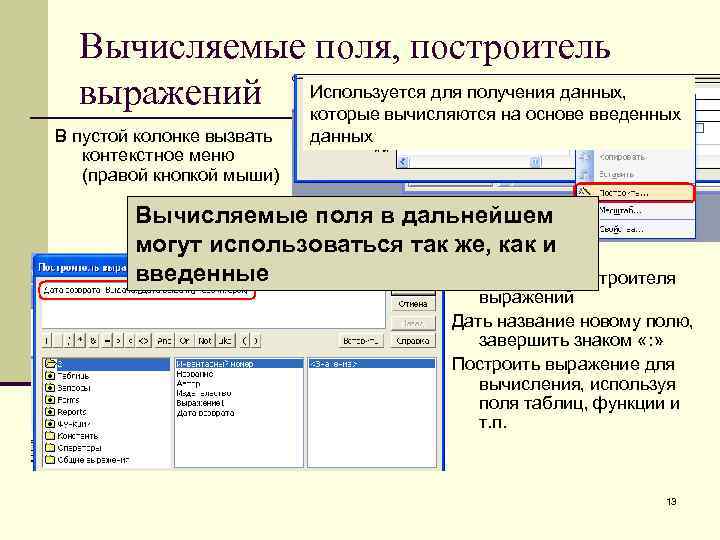
Task: Click the Таблицы folder icon
Action: click(x=50, y=376)
